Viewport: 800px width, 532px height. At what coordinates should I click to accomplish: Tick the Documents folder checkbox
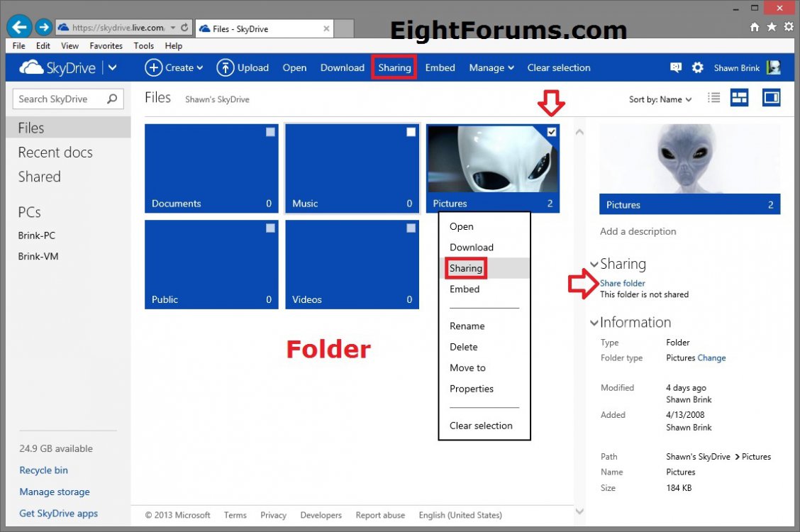click(270, 132)
